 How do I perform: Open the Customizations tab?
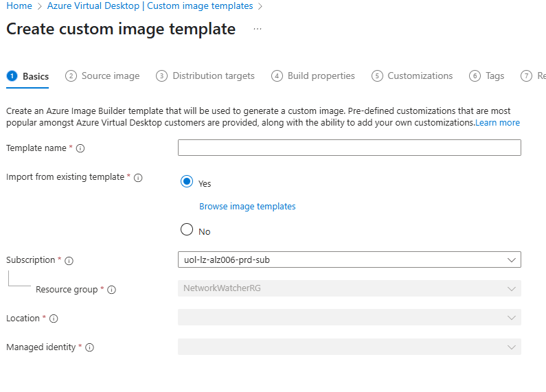[420, 76]
